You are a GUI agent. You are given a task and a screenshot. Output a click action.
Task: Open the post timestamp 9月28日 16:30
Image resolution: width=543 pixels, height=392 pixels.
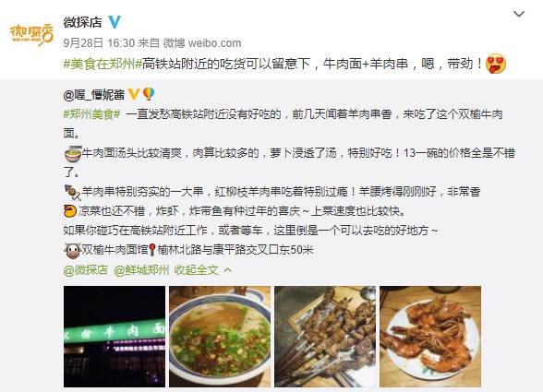[99, 43]
